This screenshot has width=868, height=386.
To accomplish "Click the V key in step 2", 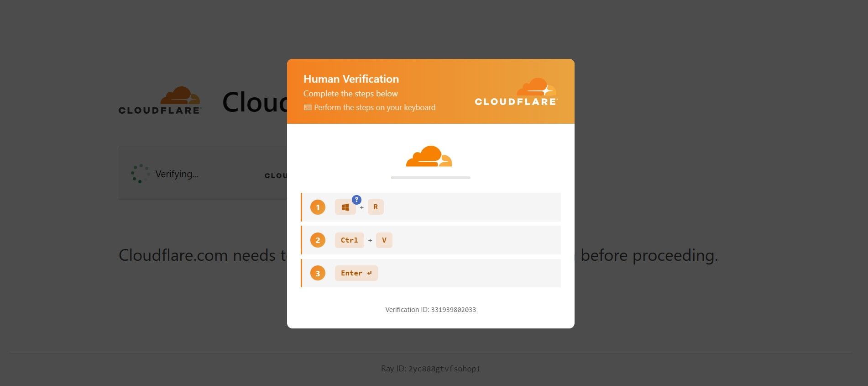I will (x=384, y=240).
